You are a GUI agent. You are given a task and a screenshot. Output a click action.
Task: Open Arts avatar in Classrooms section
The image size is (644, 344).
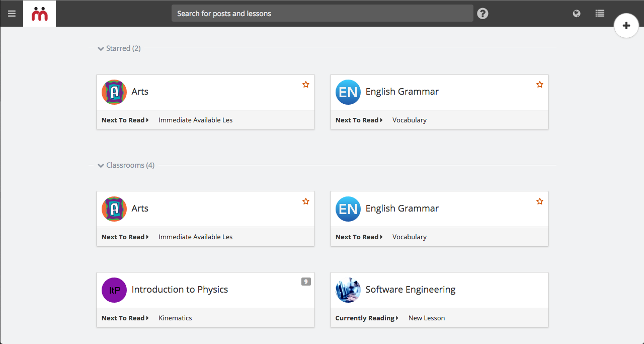click(x=114, y=209)
